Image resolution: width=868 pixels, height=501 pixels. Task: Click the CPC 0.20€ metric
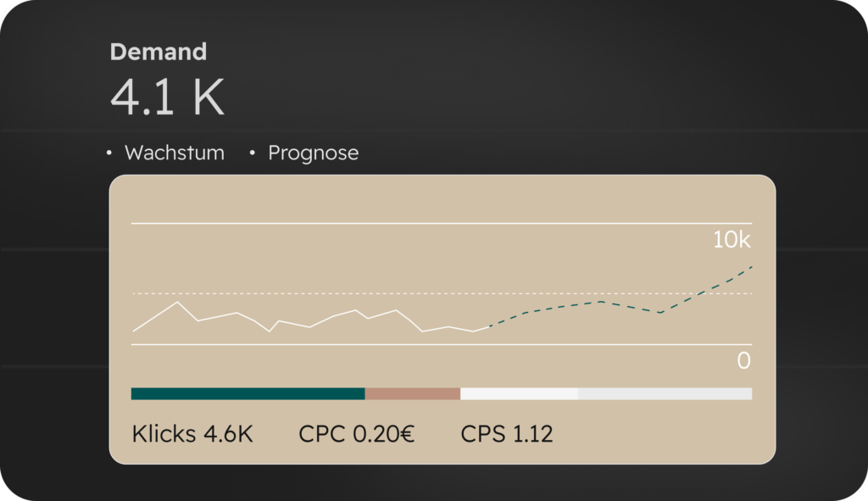[356, 433]
